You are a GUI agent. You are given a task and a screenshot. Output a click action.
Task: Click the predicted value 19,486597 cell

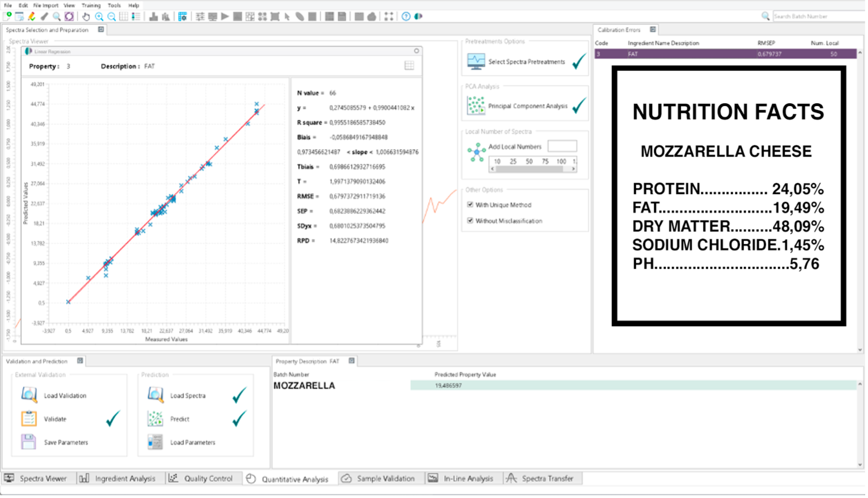[x=633, y=386]
